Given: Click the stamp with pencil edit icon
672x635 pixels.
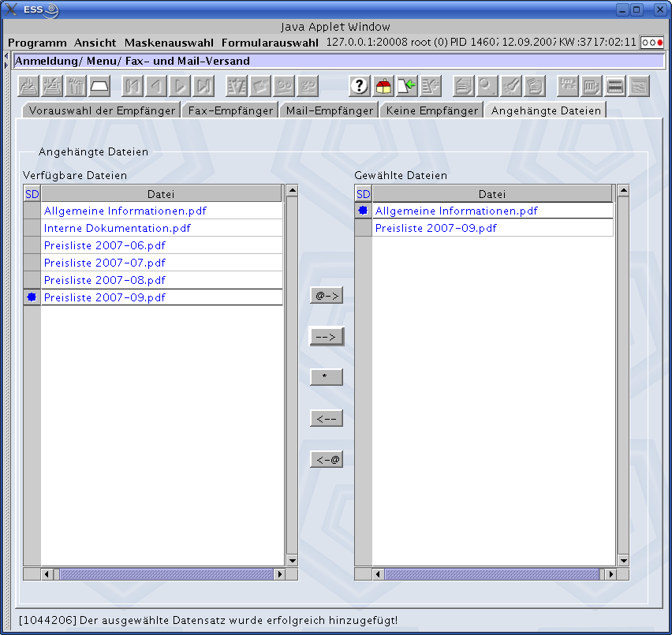Looking at the screenshot, I should point(52,86).
